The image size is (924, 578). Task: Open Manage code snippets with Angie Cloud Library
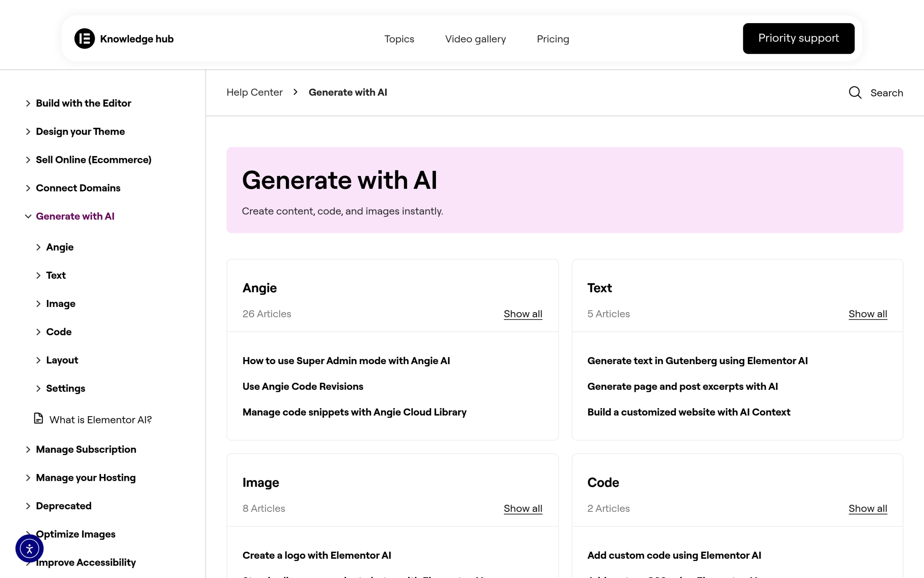coord(354,412)
